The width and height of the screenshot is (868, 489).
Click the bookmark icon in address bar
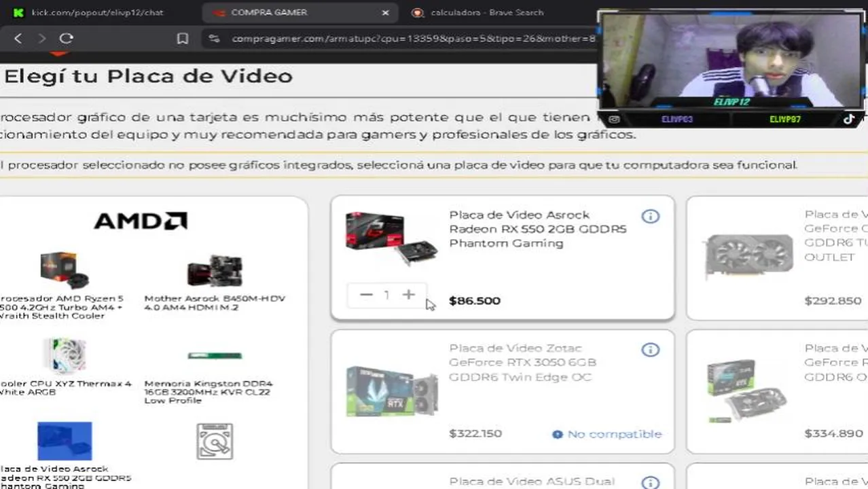click(x=182, y=39)
